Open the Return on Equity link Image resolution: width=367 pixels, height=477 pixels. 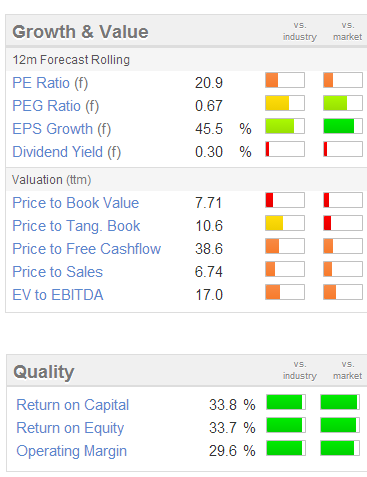pos(70,428)
